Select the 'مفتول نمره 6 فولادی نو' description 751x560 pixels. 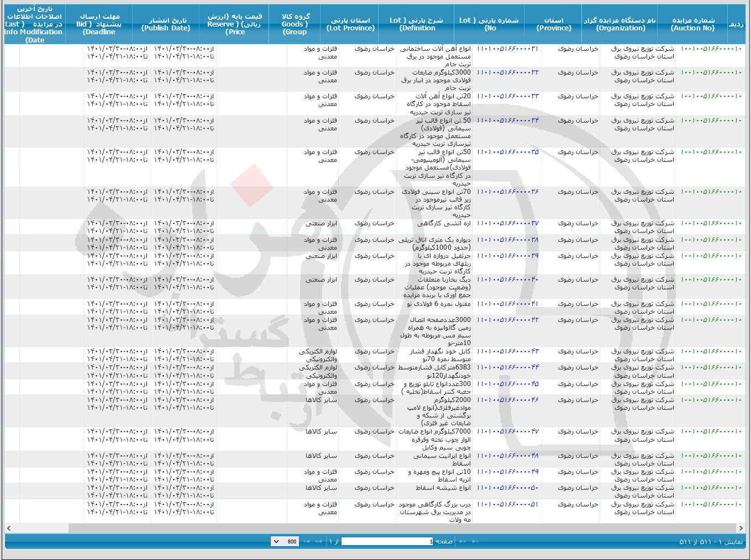439,304
